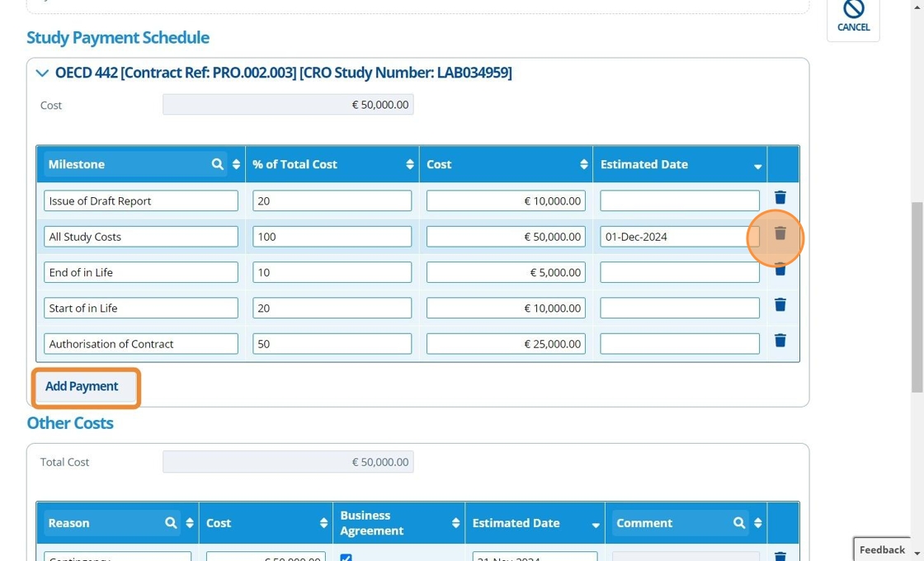The image size is (924, 561).
Task: Search the Milestone column
Action: [x=217, y=164]
